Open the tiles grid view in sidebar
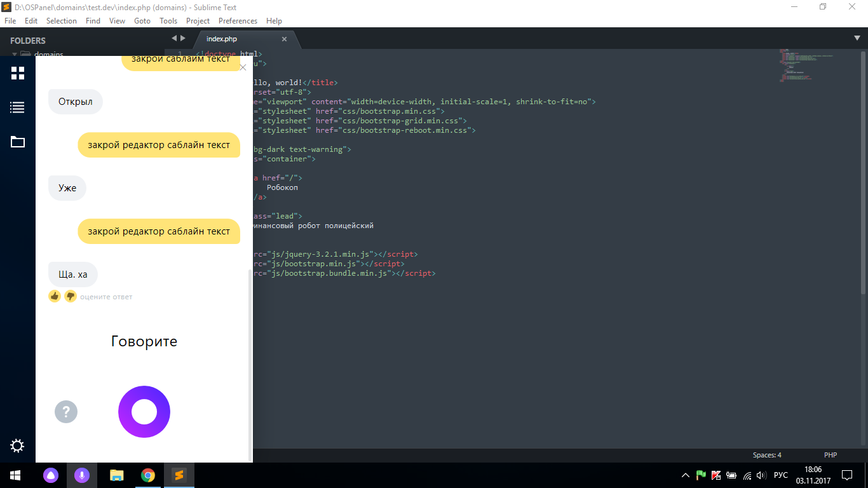The width and height of the screenshot is (868, 488). pos(18,73)
